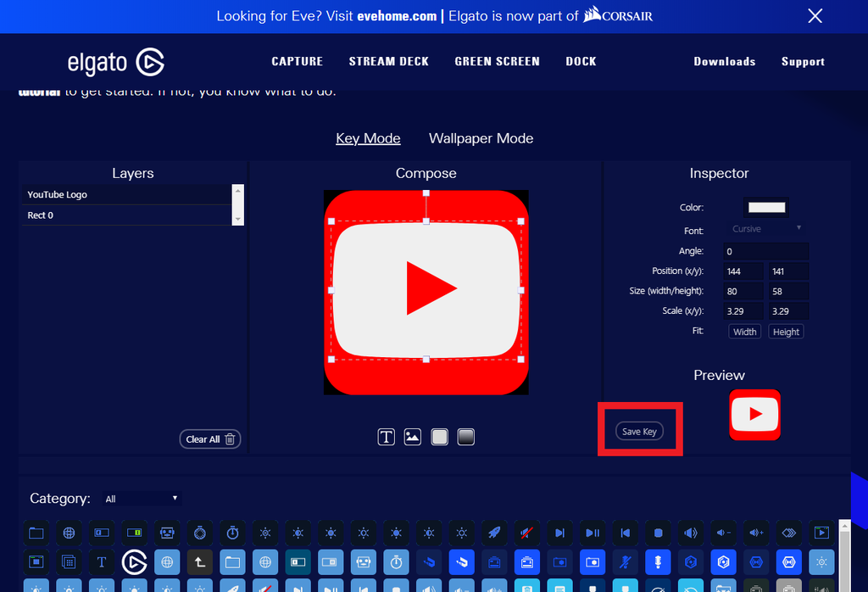This screenshot has width=868, height=592.
Task: Pick the play window icon
Action: (x=821, y=533)
